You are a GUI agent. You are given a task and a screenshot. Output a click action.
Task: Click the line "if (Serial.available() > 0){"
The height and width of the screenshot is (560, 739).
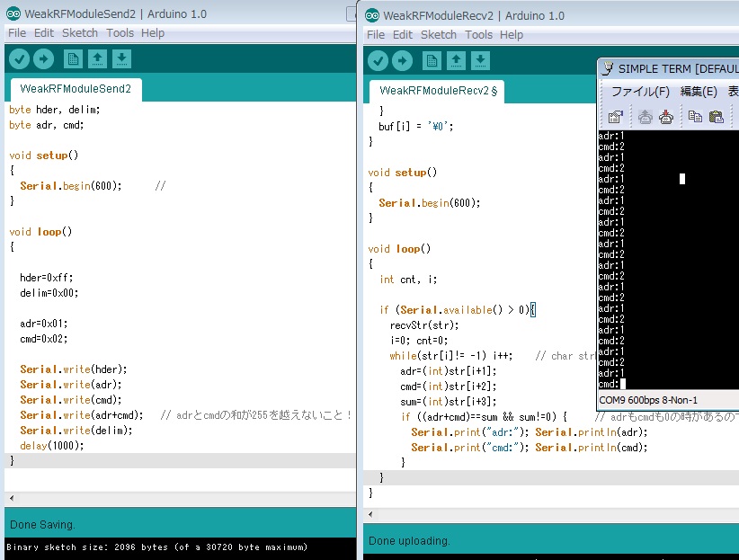point(458,310)
